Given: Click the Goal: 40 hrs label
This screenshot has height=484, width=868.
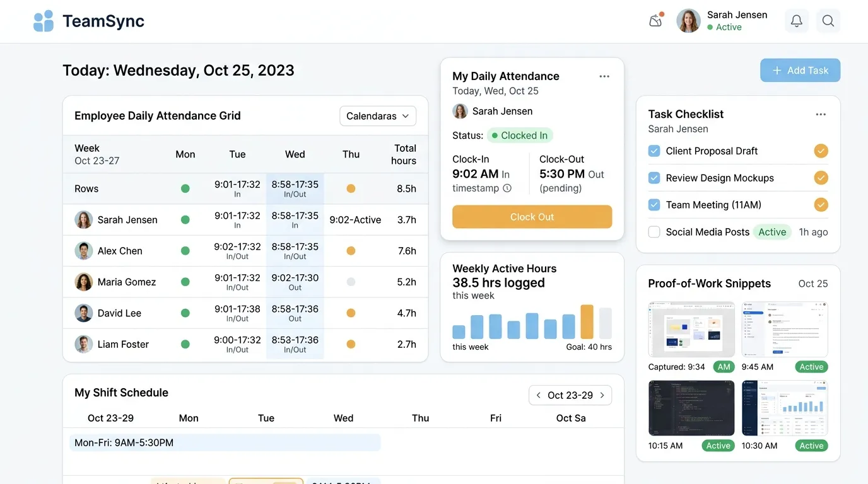Looking at the screenshot, I should click(589, 347).
